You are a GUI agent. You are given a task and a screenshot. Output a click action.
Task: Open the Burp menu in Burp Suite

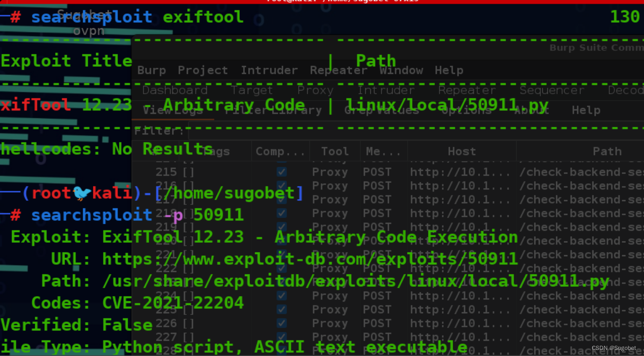point(151,70)
